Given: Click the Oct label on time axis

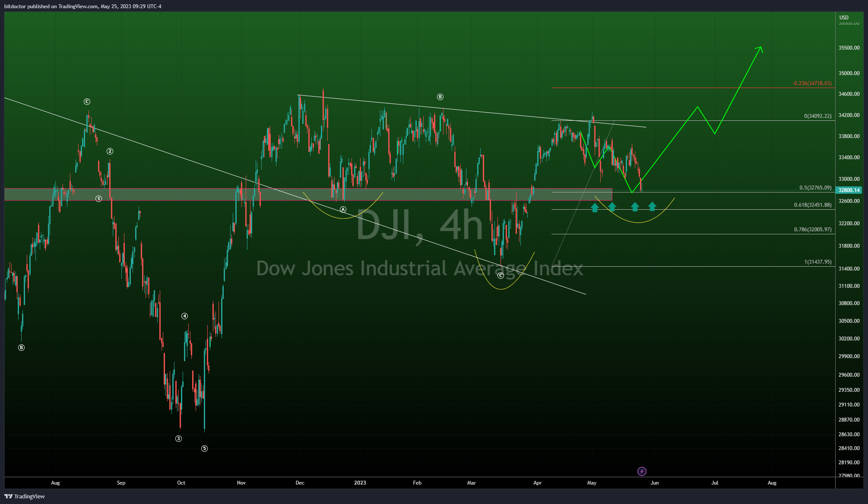Looking at the screenshot, I should tap(181, 483).
